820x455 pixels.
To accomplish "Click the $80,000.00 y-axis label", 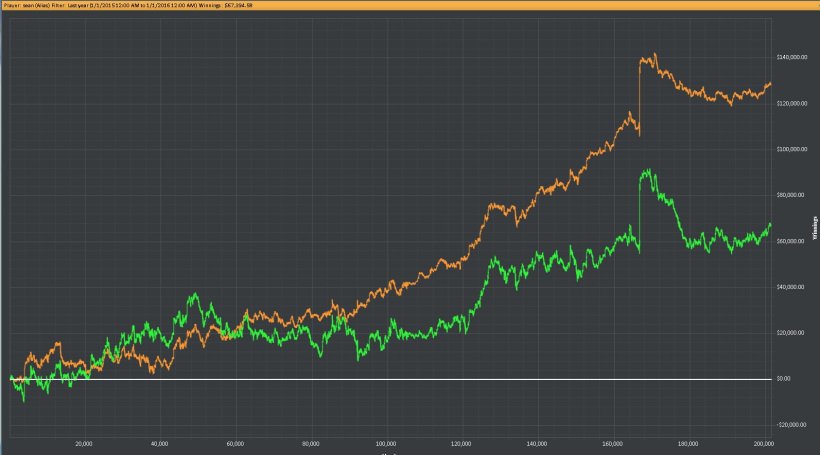I will tap(795, 195).
